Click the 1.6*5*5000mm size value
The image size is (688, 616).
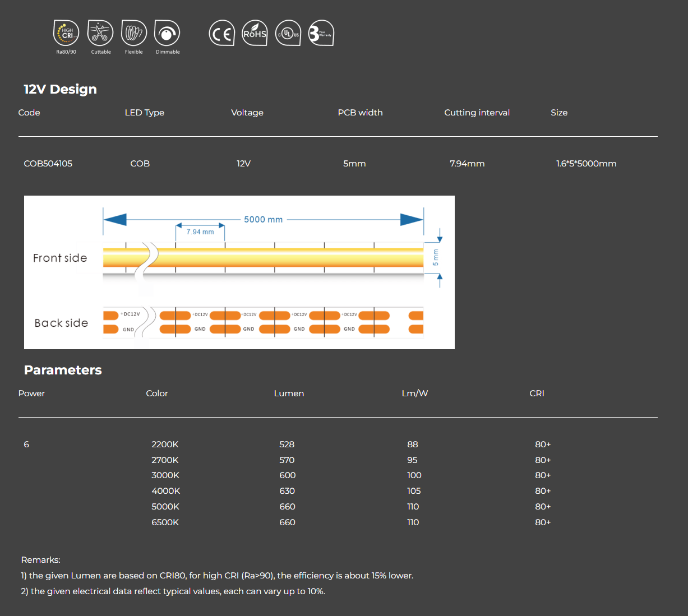pyautogui.click(x=586, y=164)
